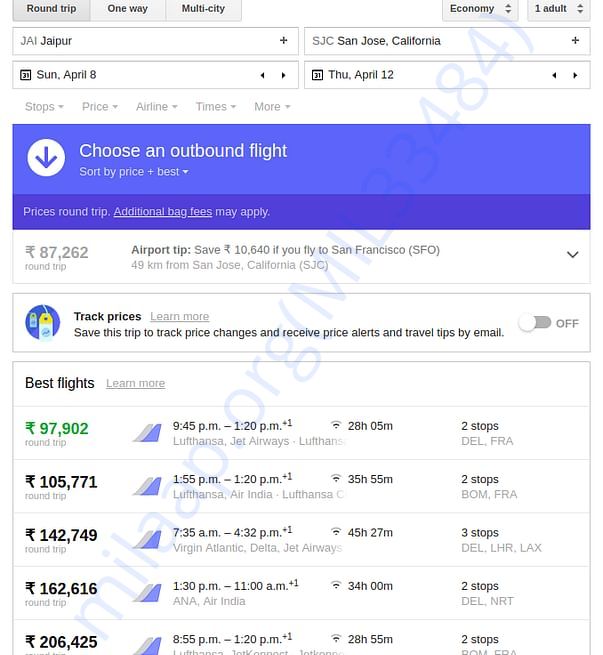Add another destination airport plus icon

575,41
